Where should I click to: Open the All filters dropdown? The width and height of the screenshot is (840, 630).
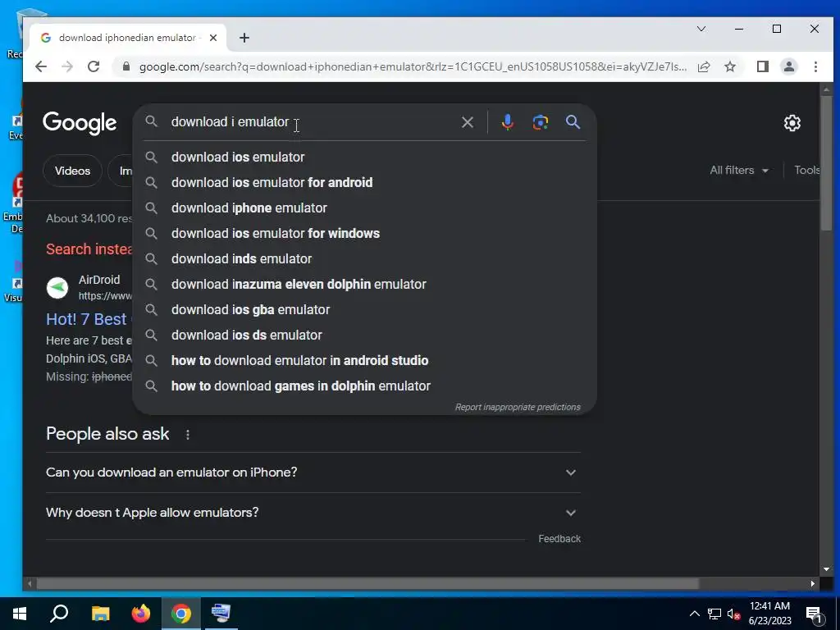click(739, 171)
